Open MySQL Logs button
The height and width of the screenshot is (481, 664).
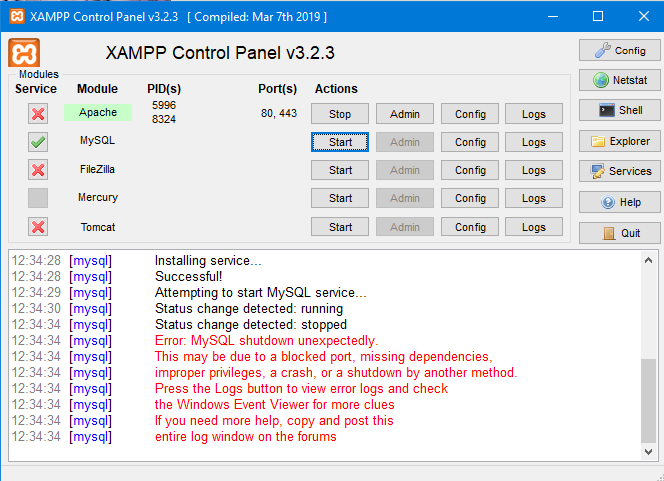click(x=534, y=142)
